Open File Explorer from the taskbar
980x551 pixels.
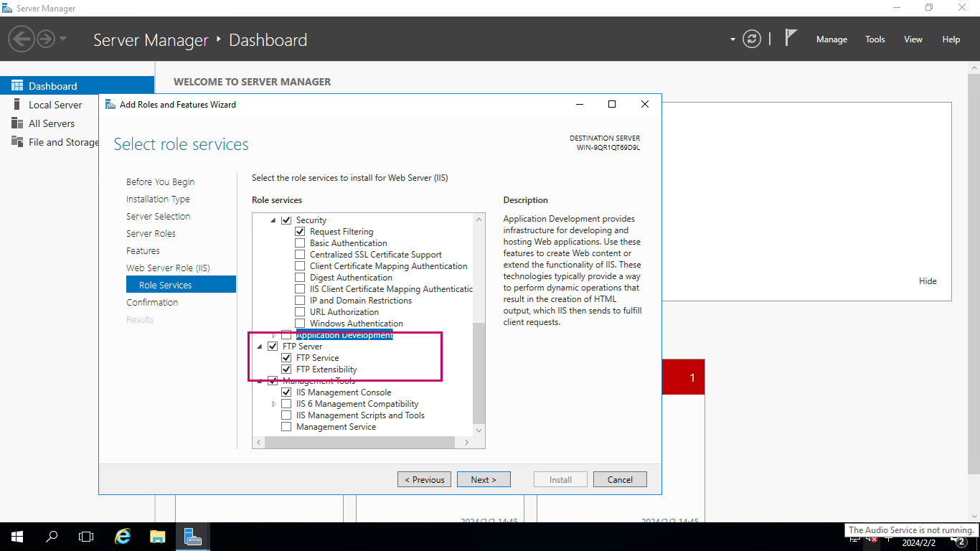158,537
